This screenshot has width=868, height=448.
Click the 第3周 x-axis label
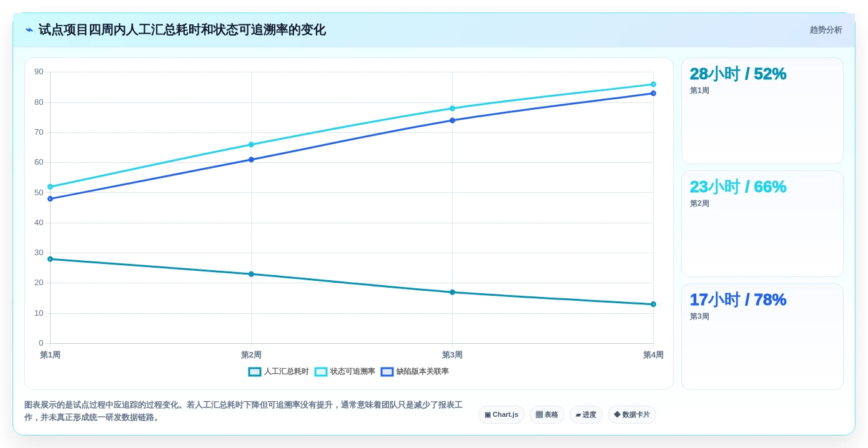click(453, 355)
